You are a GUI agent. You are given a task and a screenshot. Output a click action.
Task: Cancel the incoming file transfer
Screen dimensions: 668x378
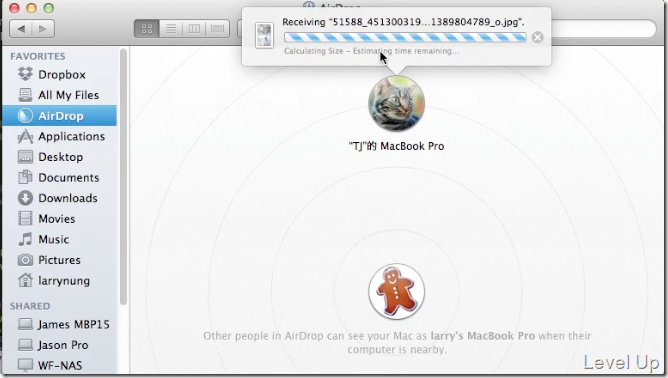pos(538,38)
